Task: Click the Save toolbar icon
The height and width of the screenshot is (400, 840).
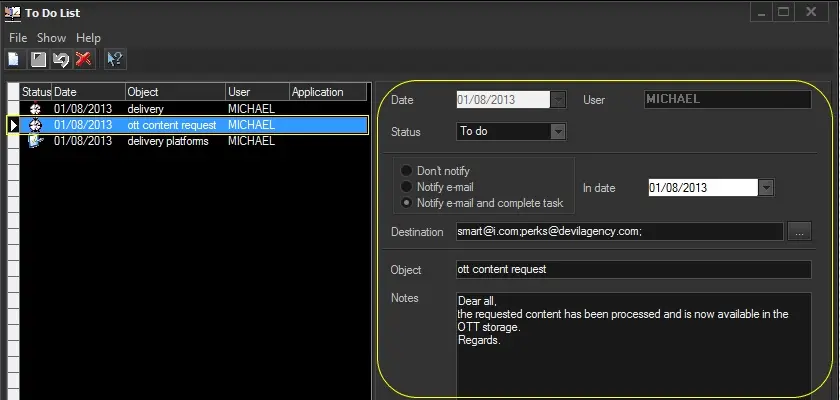Action: coord(38,60)
